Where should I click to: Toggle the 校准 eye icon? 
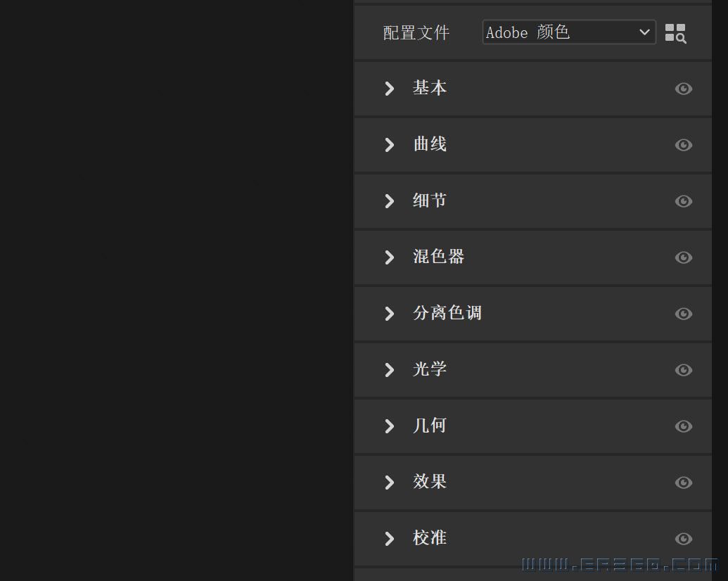pos(683,539)
